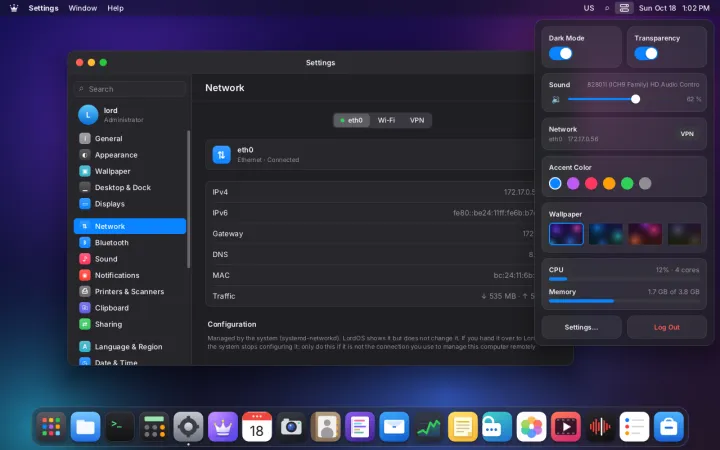Click the lord Administrator account entry
Screen dimensions: 720x450
[130, 115]
